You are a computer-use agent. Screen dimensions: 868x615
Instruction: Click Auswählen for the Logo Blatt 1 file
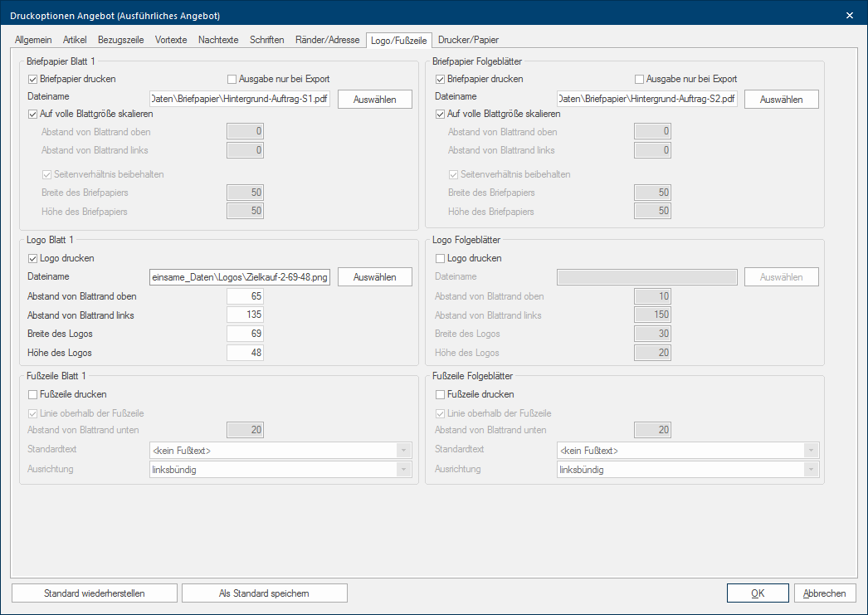(x=374, y=277)
